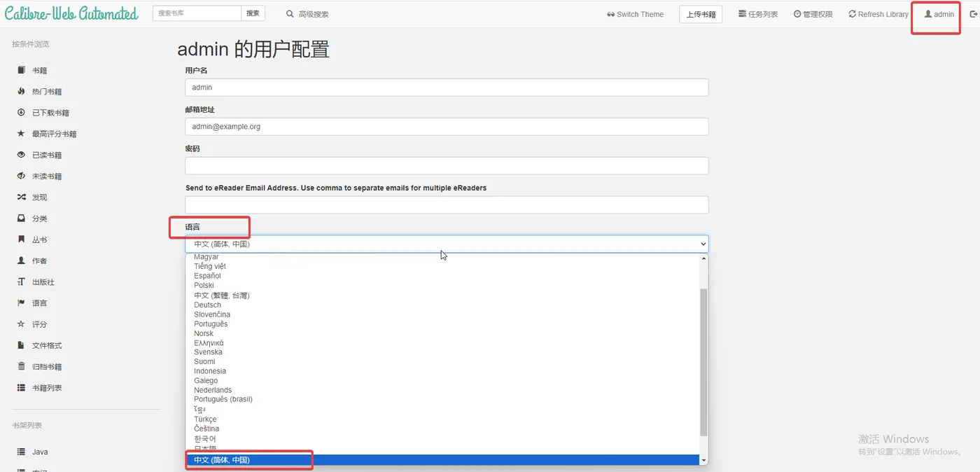Open 最高评分书籍 sidebar menu item
980x472 pixels.
point(55,134)
